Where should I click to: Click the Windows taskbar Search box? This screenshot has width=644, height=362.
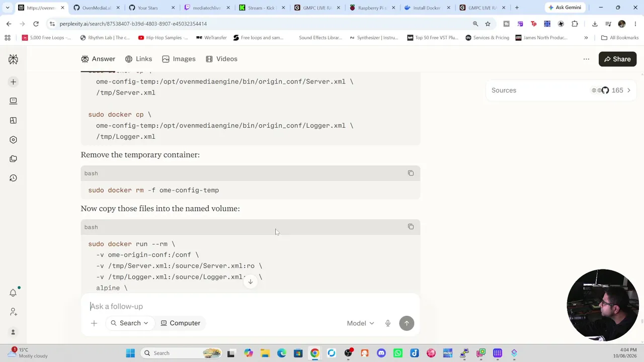pyautogui.click(x=182, y=353)
